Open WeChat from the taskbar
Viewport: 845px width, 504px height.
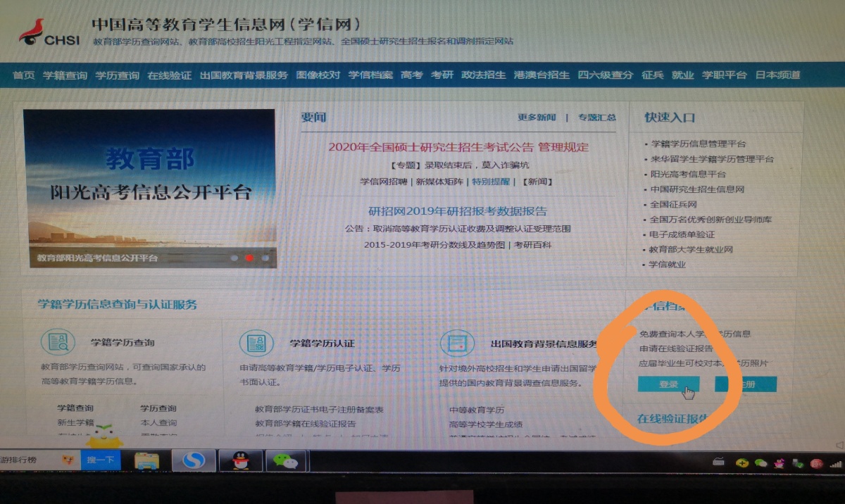click(285, 462)
